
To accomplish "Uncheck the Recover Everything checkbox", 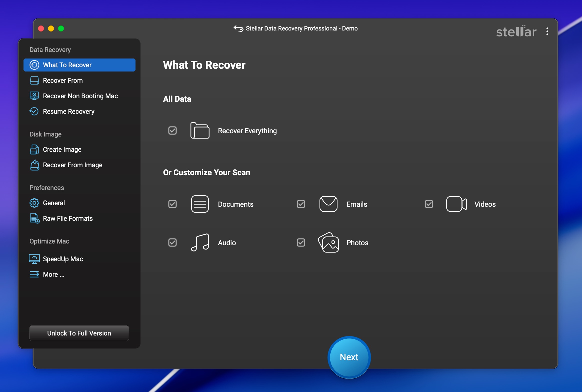I will (172, 130).
